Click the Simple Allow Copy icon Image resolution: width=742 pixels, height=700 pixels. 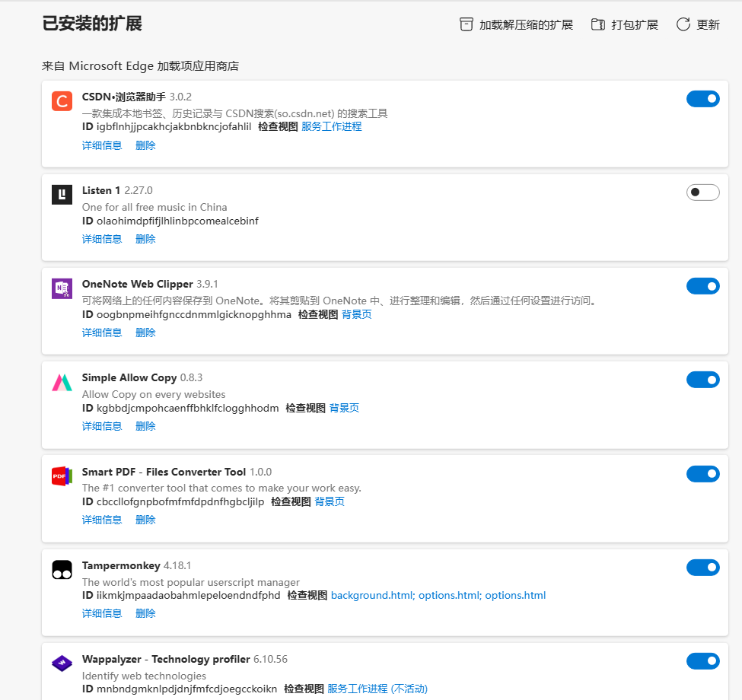(x=62, y=382)
